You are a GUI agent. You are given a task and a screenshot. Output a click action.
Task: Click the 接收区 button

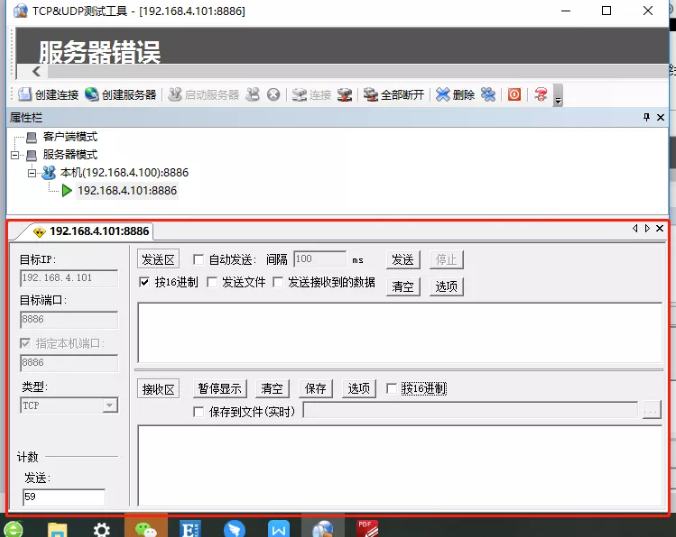[158, 389]
